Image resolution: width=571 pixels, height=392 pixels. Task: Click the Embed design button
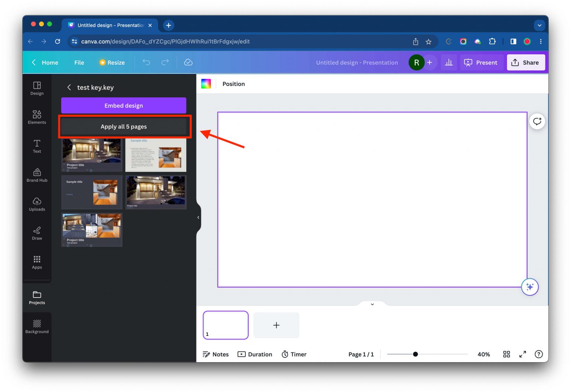tap(123, 105)
